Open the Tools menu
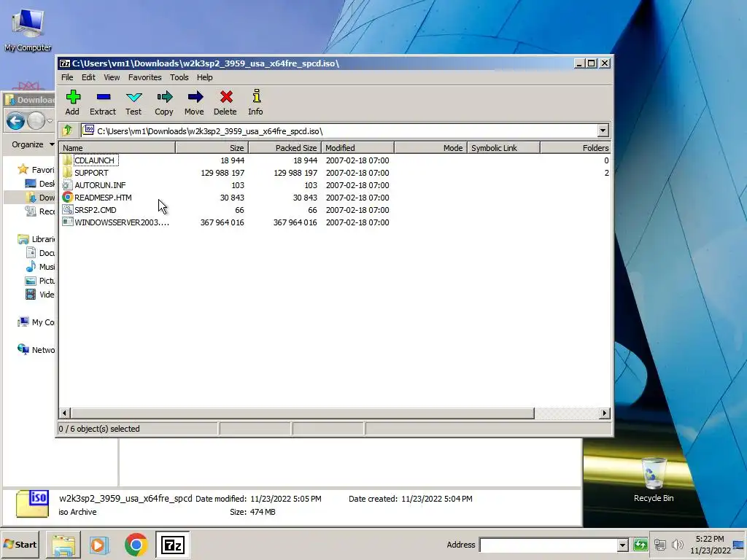 pos(179,77)
